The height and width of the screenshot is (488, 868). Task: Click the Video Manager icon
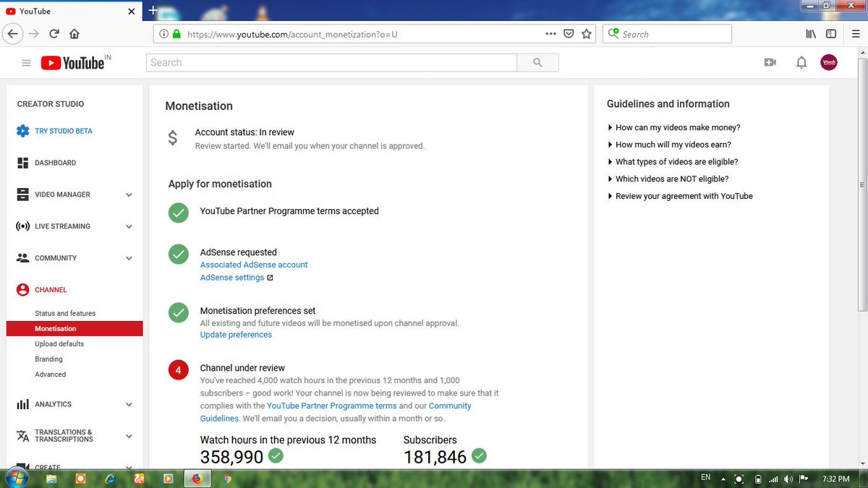point(22,194)
